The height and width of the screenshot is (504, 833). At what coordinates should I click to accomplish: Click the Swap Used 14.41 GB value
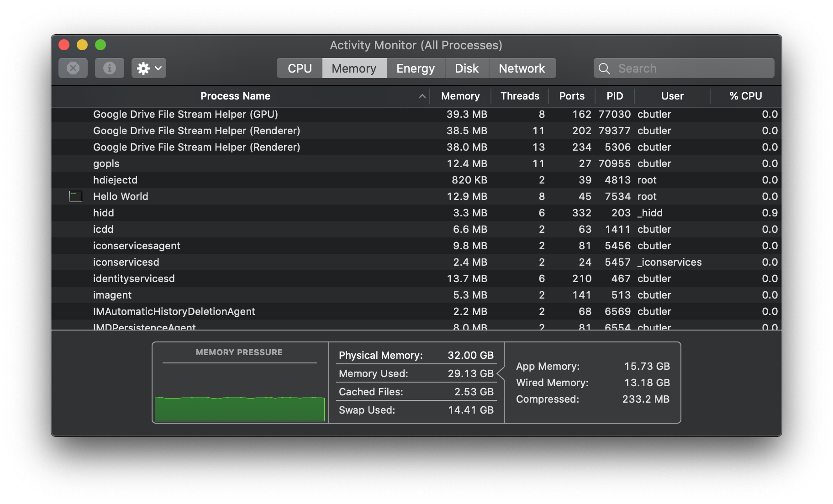click(470, 410)
